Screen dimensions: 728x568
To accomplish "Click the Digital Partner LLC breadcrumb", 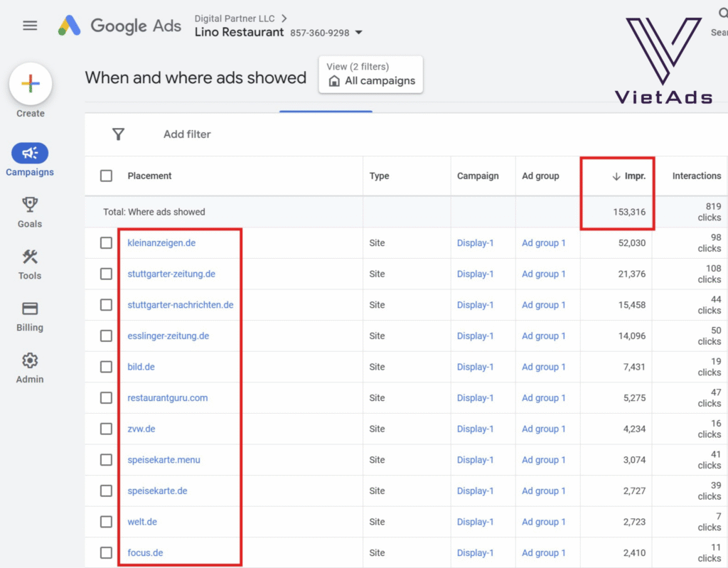I will coord(235,18).
